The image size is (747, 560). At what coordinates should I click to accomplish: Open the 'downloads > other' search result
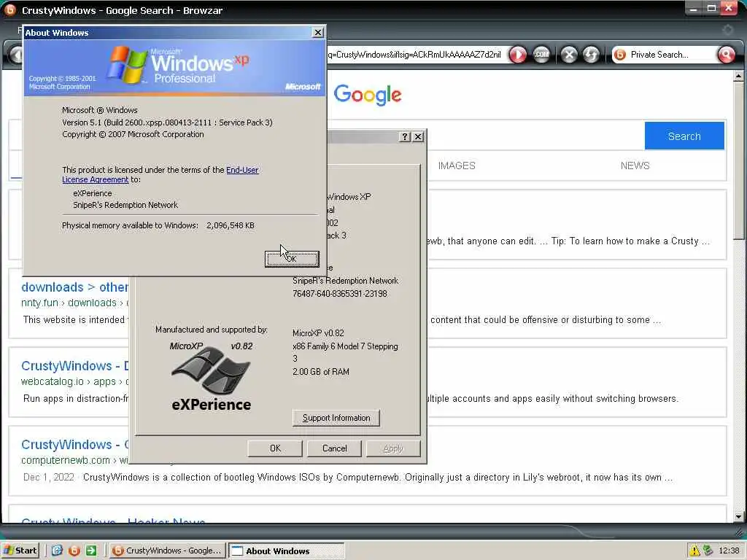click(74, 287)
